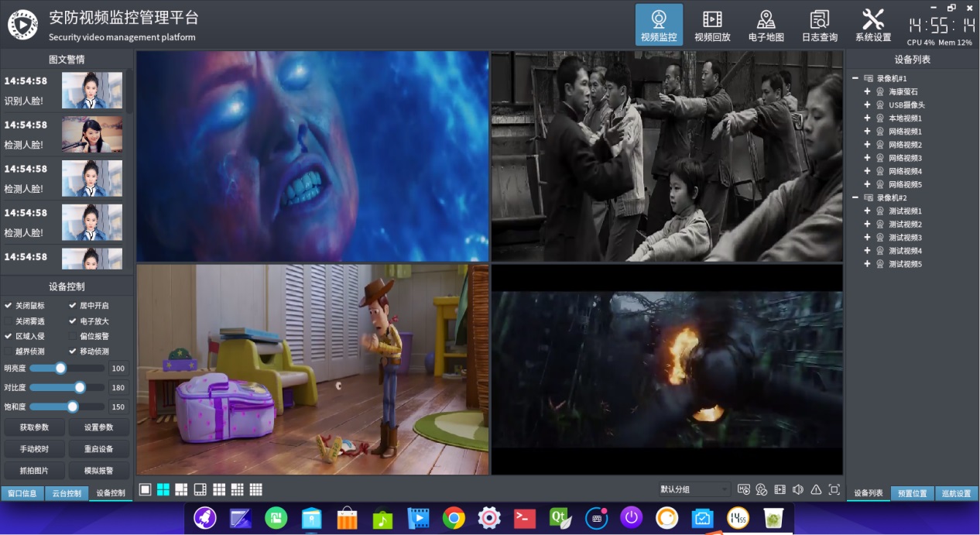Viewport: 980px width, 535px height.
Task: Collapse the 录像机#1 tree node
Action: [x=855, y=78]
